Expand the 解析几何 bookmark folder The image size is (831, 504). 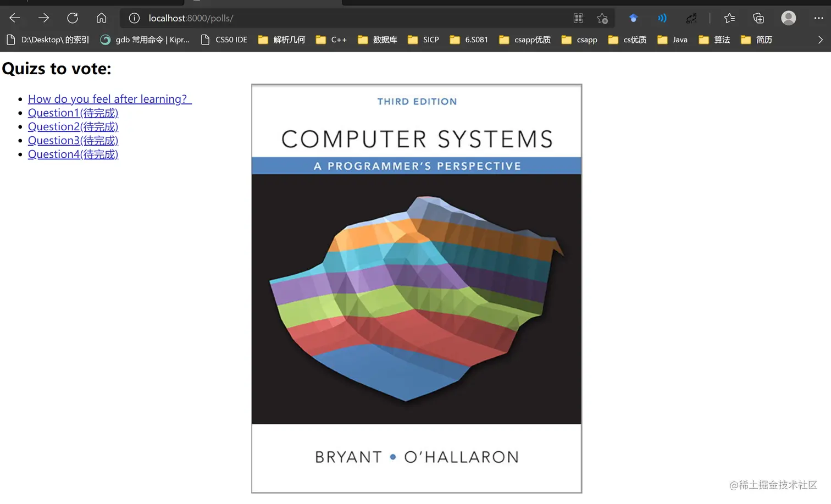[281, 40]
